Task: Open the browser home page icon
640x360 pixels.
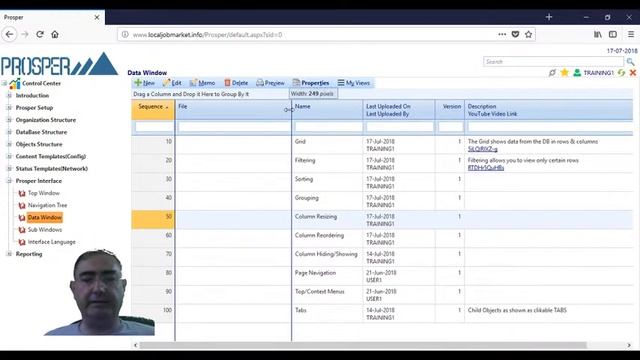Action: pos(55,35)
